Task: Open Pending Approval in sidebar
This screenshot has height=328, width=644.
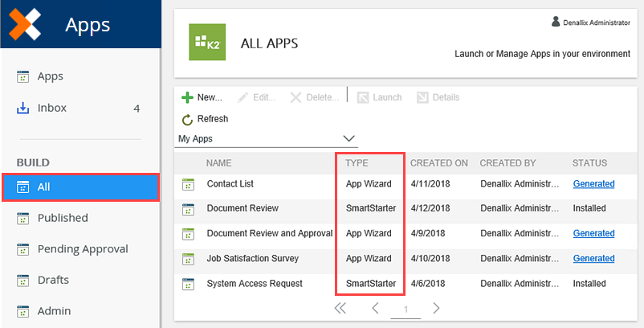Action: pos(82,248)
